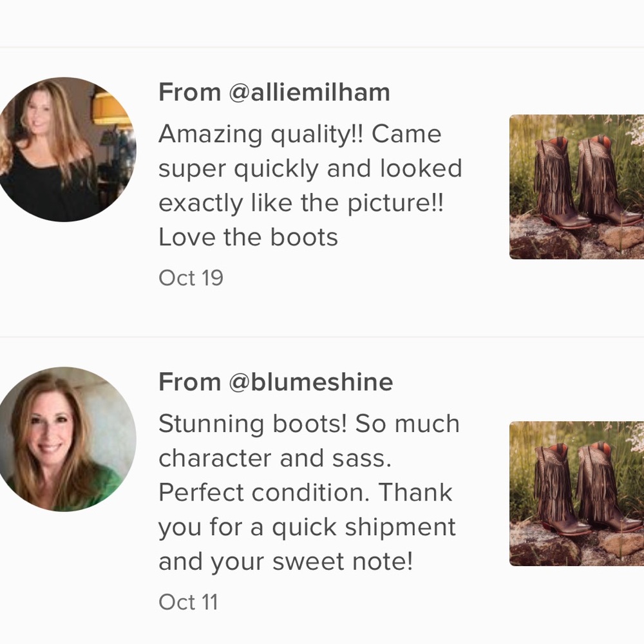Click the Oct 19 review date
This screenshot has width=644, height=644.
191,278
